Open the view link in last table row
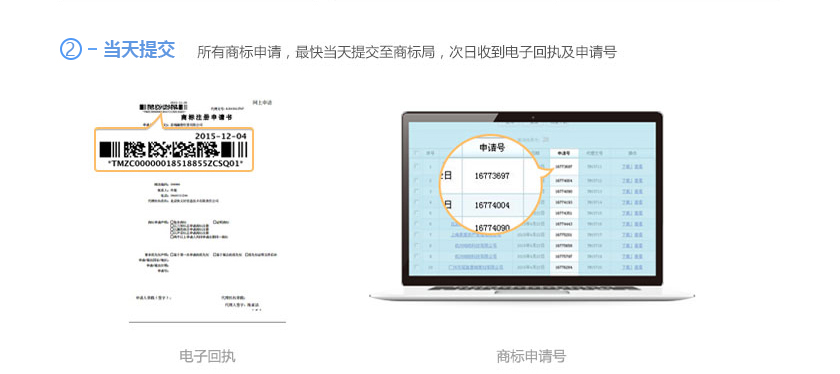The height and width of the screenshot is (374, 840). point(639,267)
